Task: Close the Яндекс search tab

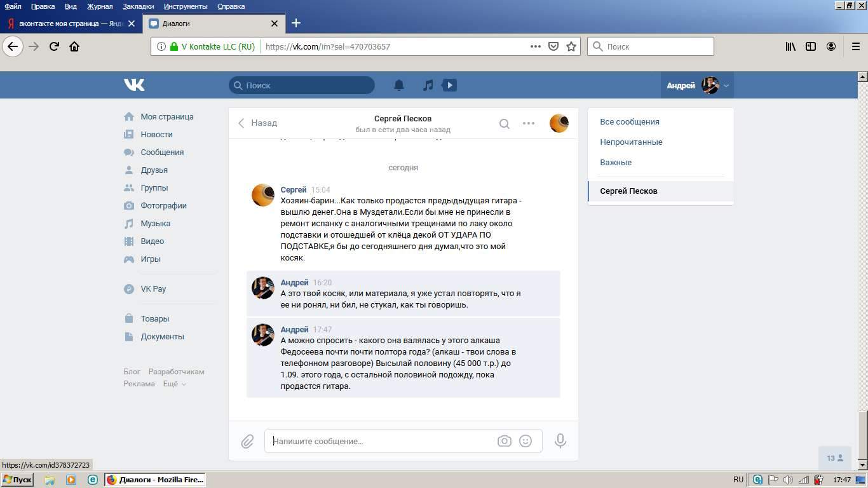Action: point(132,24)
